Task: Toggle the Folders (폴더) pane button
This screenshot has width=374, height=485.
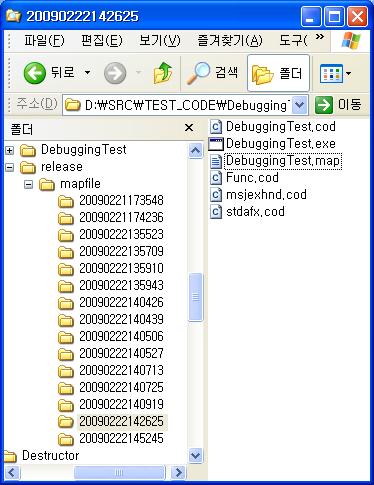Action: pos(278,73)
